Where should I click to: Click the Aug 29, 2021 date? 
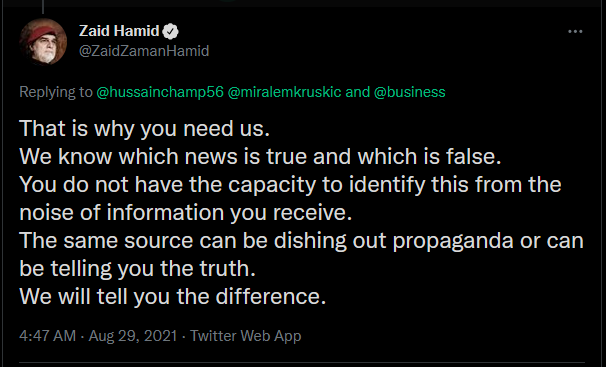point(133,336)
